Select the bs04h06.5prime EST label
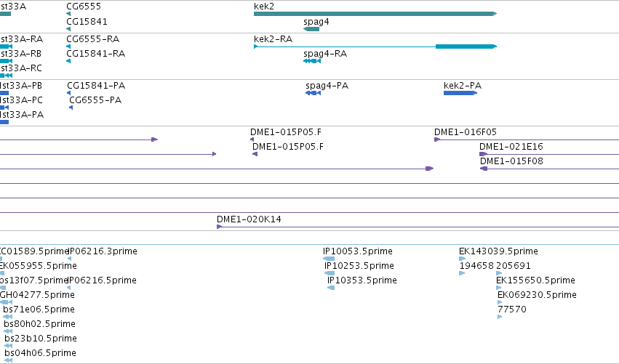 (x=40, y=353)
